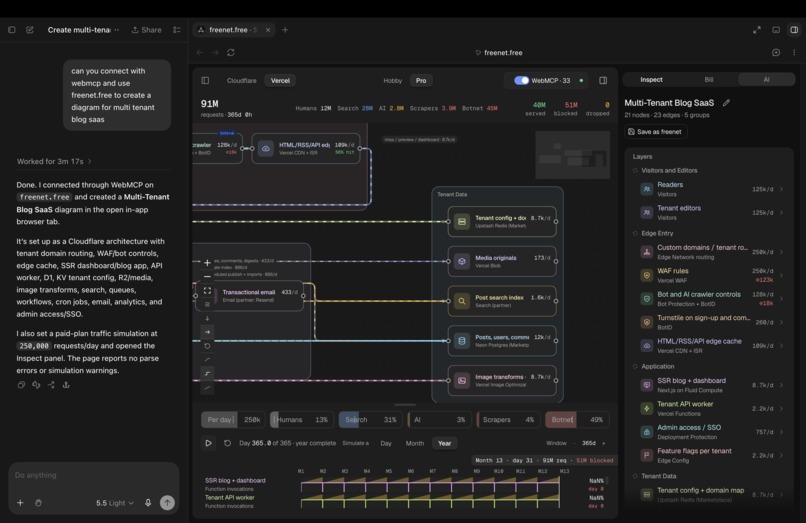806x523 pixels.
Task: Select the curved edge style tool
Action: (207, 359)
